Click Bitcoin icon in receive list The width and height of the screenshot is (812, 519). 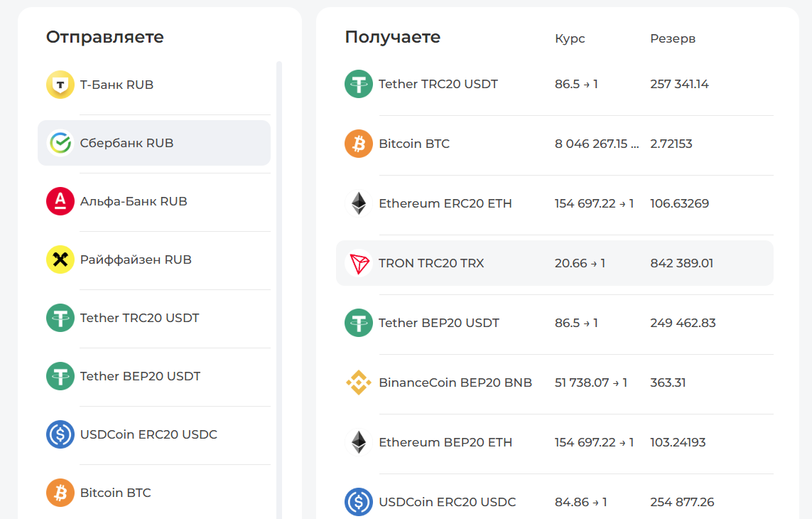(359, 144)
